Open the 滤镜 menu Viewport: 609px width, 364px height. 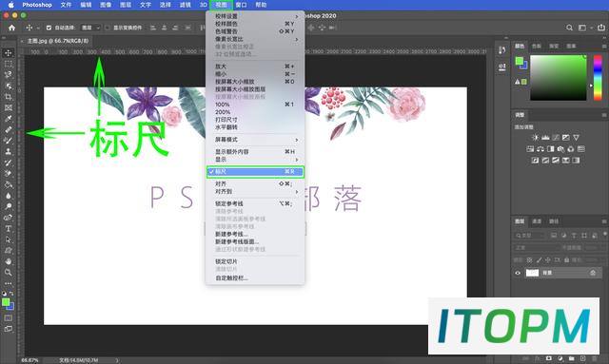coord(186,5)
